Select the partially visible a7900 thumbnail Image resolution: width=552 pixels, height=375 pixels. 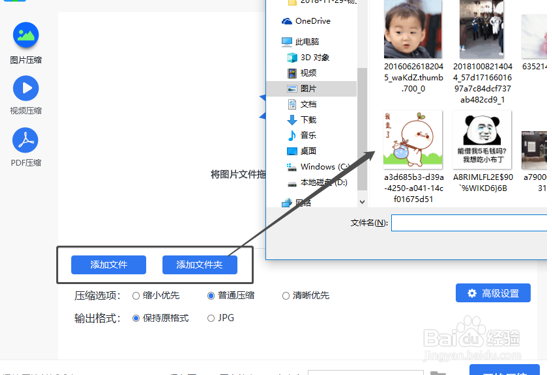click(534, 150)
